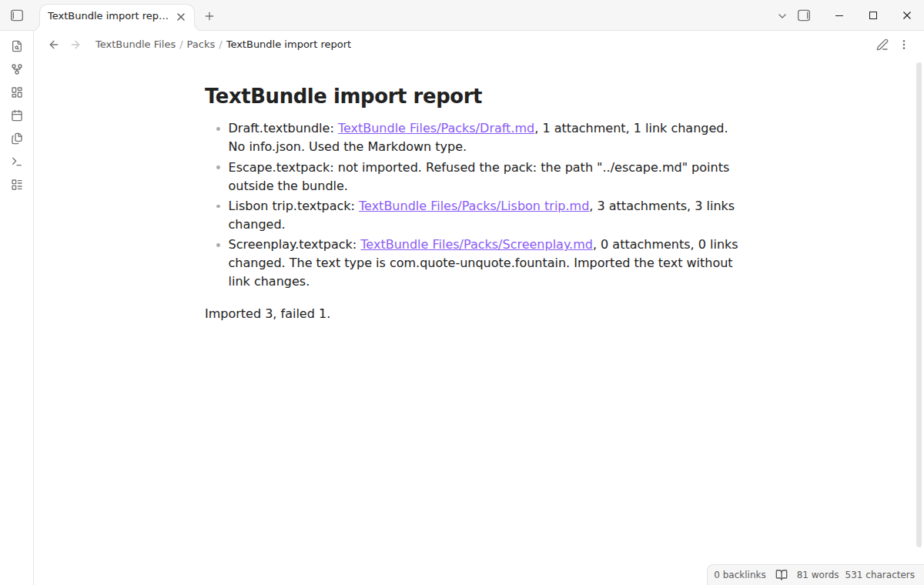Image resolution: width=924 pixels, height=585 pixels.
Task: Switch to editing view pencil icon
Action: (882, 45)
